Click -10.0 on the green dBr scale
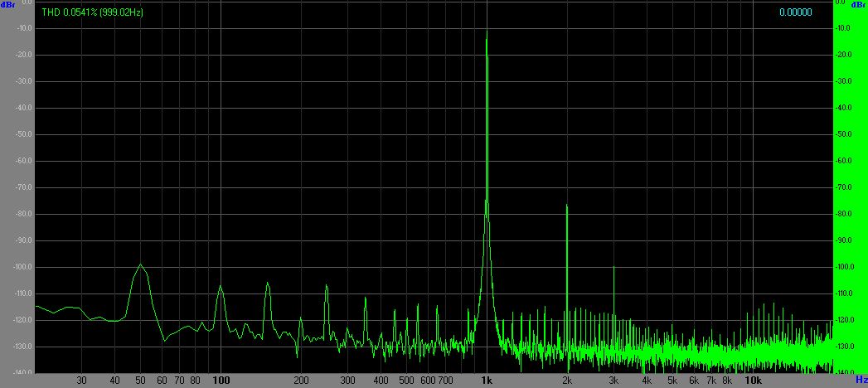Screen dimensions: 868x388 click(844, 28)
